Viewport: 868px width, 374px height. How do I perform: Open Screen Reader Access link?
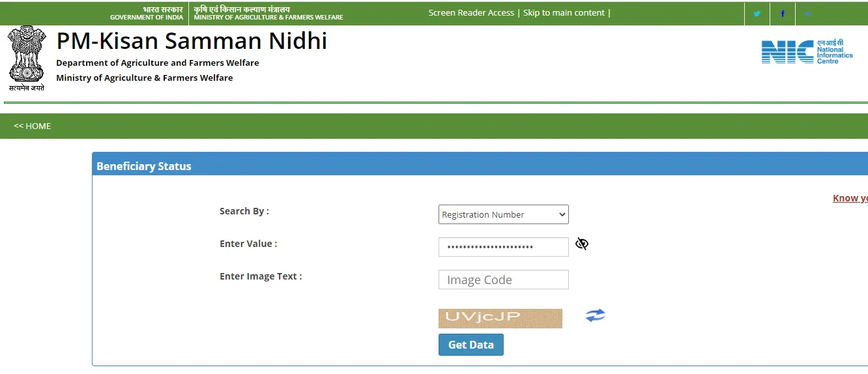click(x=471, y=13)
